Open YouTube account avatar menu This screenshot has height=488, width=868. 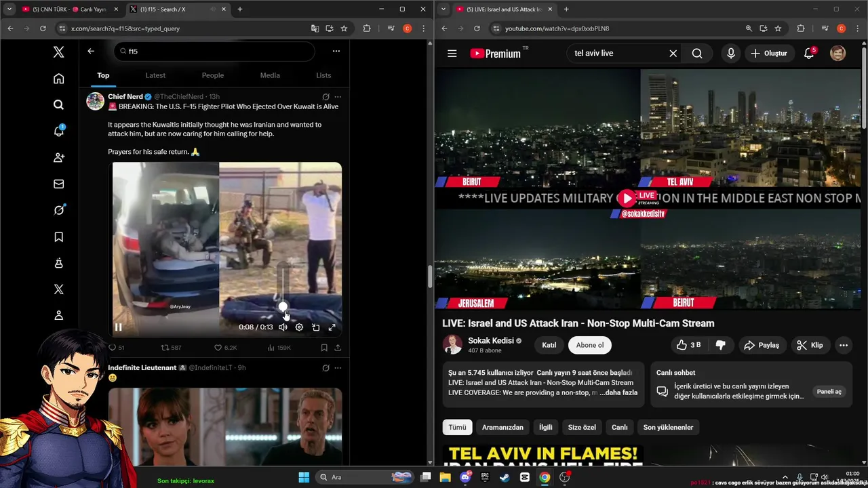[838, 54]
